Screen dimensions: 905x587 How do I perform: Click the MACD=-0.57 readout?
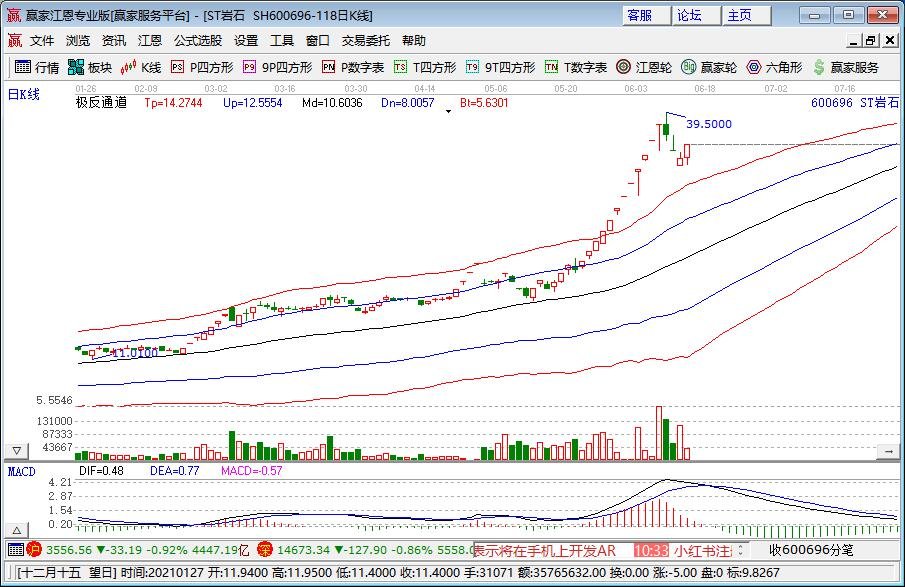point(252,471)
